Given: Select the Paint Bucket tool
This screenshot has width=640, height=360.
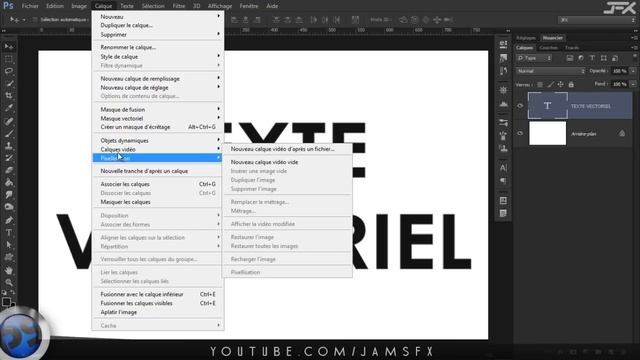Looking at the screenshot, I should pos(9,182).
